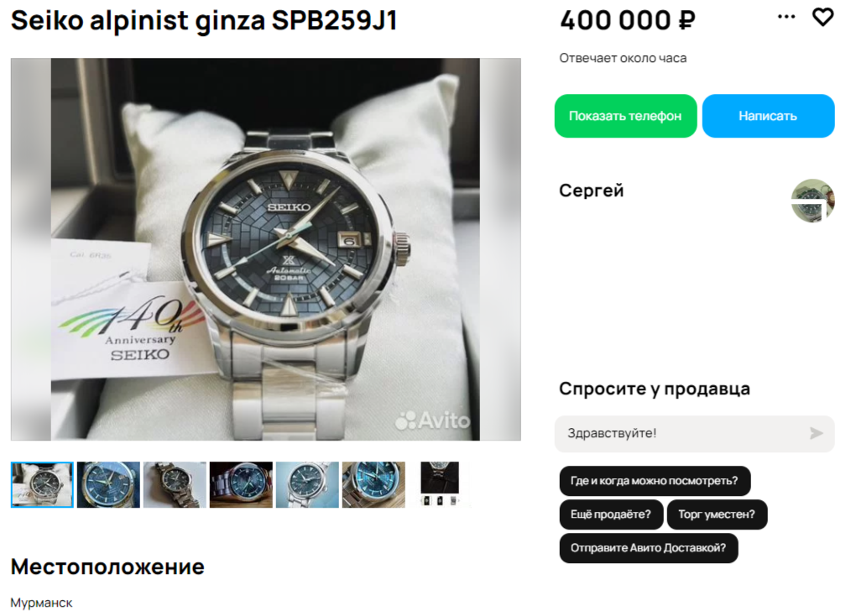Select question Где и когда можно посмотреть?
The width and height of the screenshot is (851, 616).
(x=655, y=481)
